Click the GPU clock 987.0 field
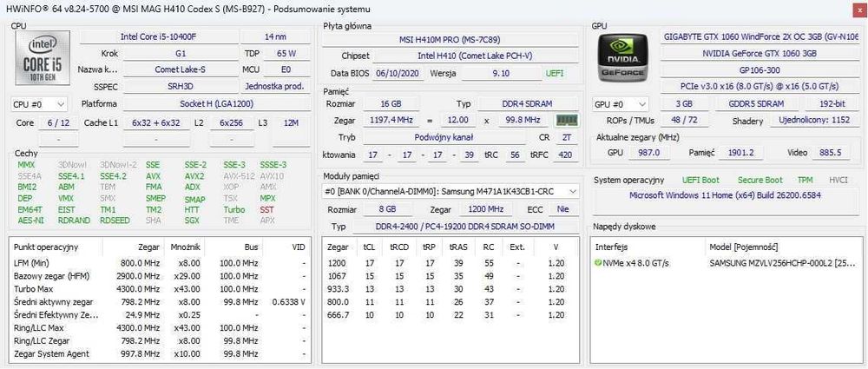The height and width of the screenshot is (369, 868). tap(648, 152)
